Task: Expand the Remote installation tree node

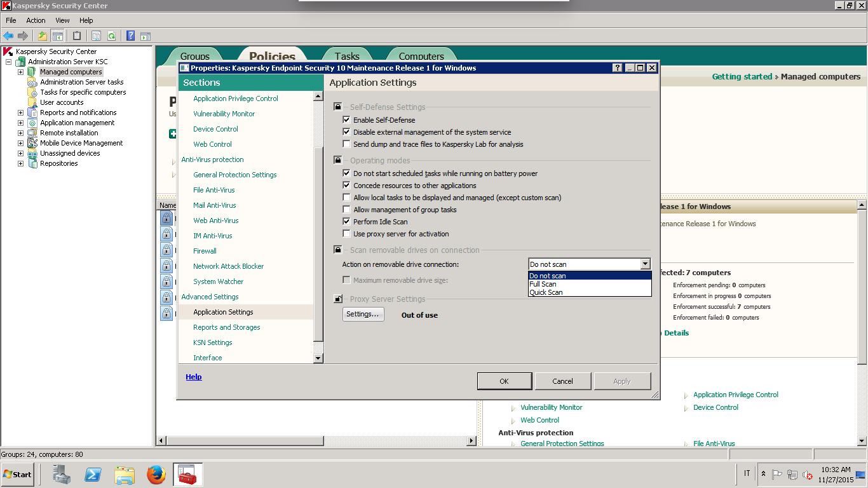Action: [x=20, y=133]
